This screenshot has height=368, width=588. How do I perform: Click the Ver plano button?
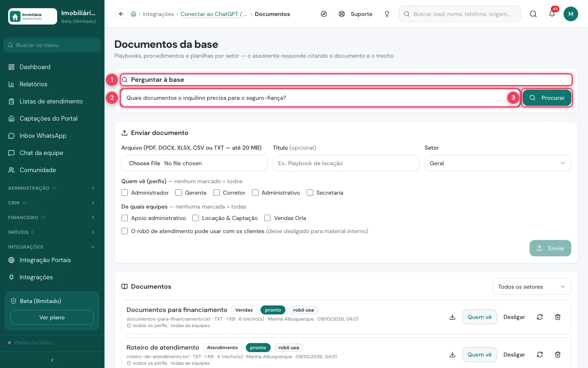click(x=52, y=317)
